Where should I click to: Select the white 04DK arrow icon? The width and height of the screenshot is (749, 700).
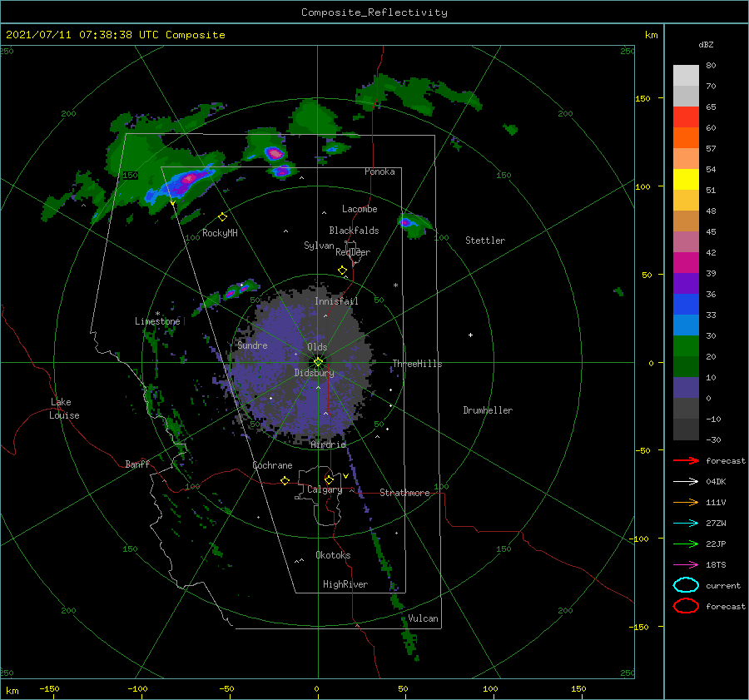pos(686,481)
